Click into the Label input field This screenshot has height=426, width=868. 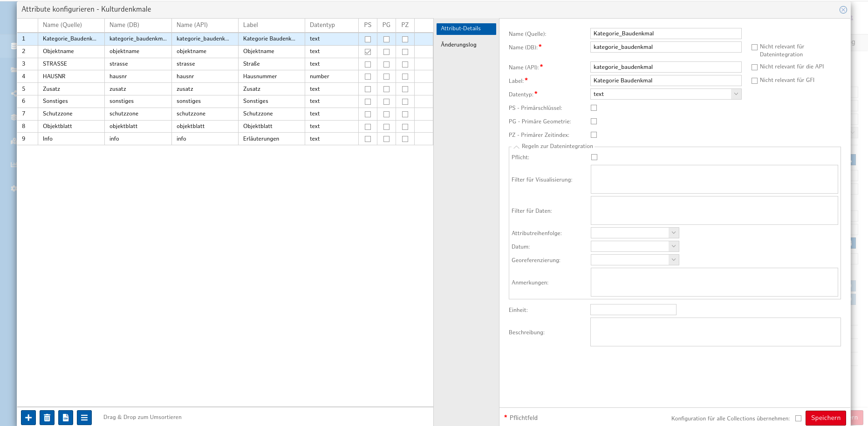point(665,81)
